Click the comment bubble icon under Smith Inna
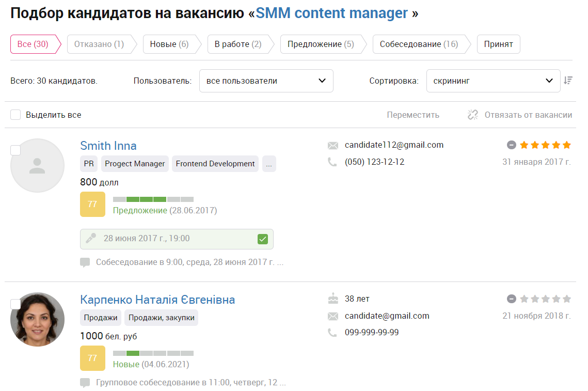588x391 pixels. pyautogui.click(x=85, y=262)
